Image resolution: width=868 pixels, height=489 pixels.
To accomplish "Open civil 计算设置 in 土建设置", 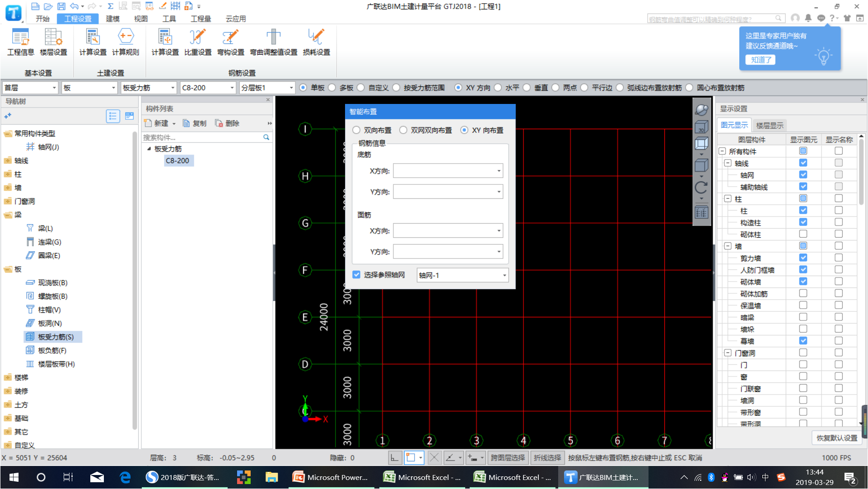I will coord(93,42).
